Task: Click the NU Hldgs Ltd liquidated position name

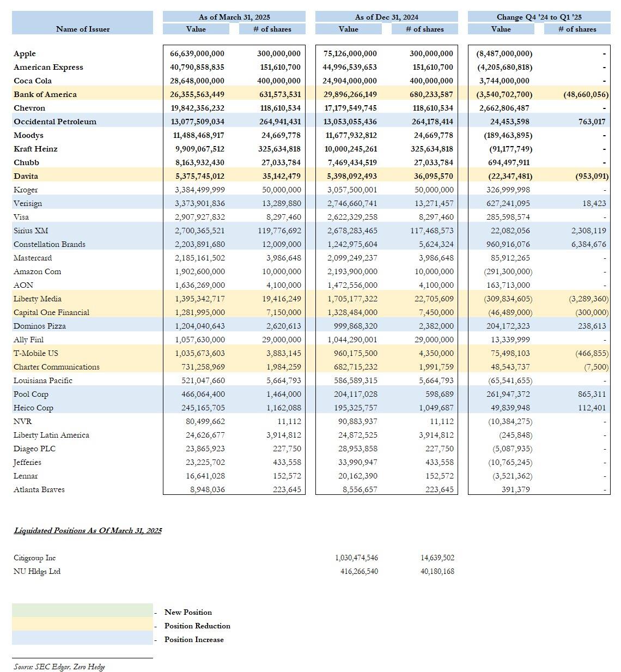Action: (37, 571)
